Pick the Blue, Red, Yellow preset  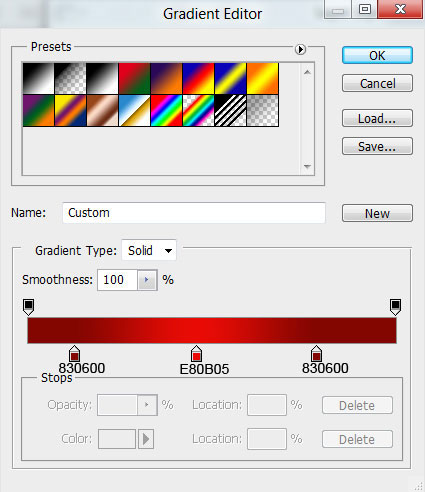(x=198, y=78)
